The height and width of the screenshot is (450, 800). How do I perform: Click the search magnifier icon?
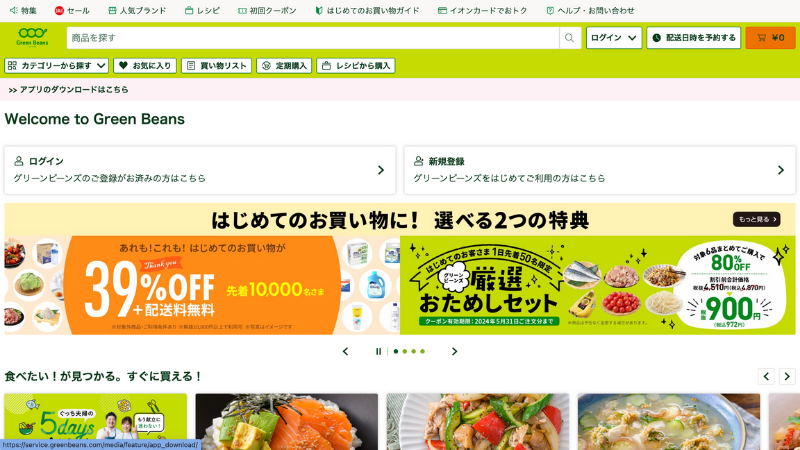click(x=569, y=38)
